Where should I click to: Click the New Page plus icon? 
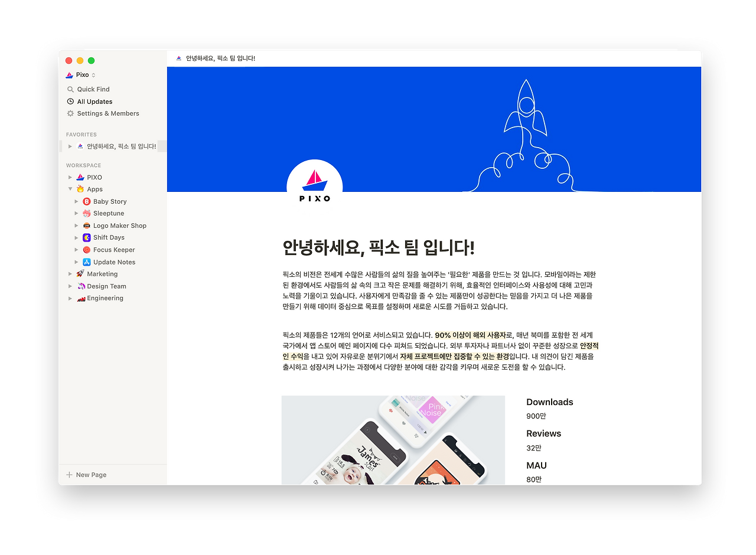[69, 475]
